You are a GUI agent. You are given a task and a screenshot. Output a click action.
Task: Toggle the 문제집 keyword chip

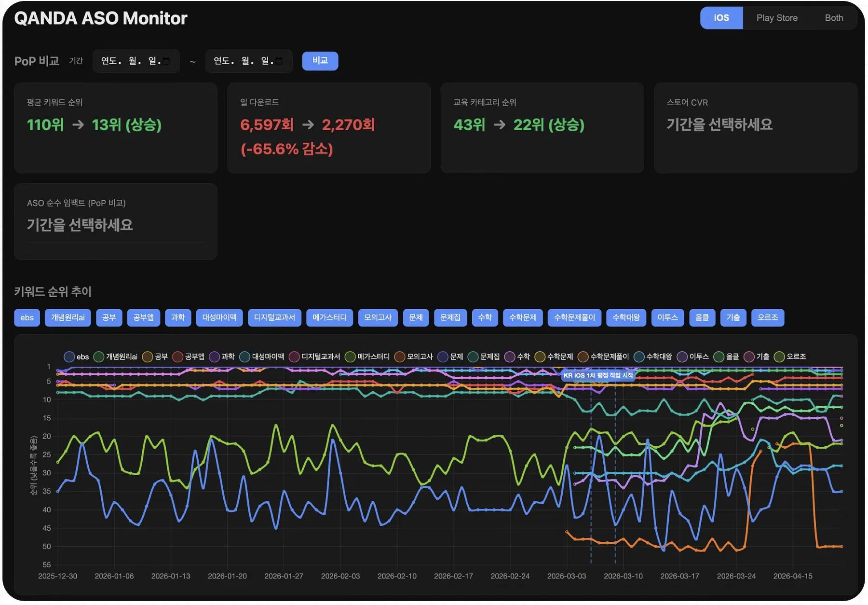(450, 317)
